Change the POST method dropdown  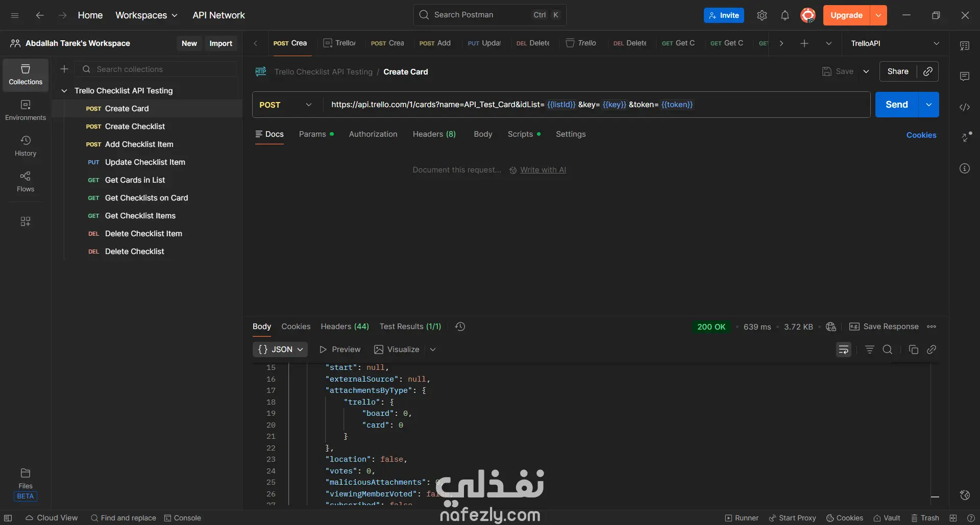[286, 105]
